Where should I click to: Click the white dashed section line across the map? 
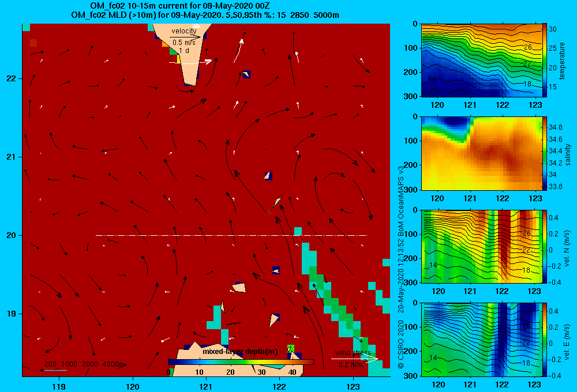point(231,235)
